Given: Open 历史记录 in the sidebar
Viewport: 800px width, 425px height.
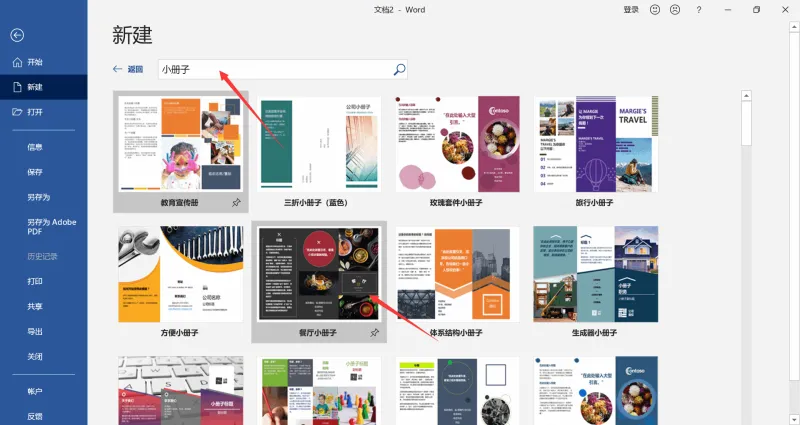Looking at the screenshot, I should tap(43, 256).
